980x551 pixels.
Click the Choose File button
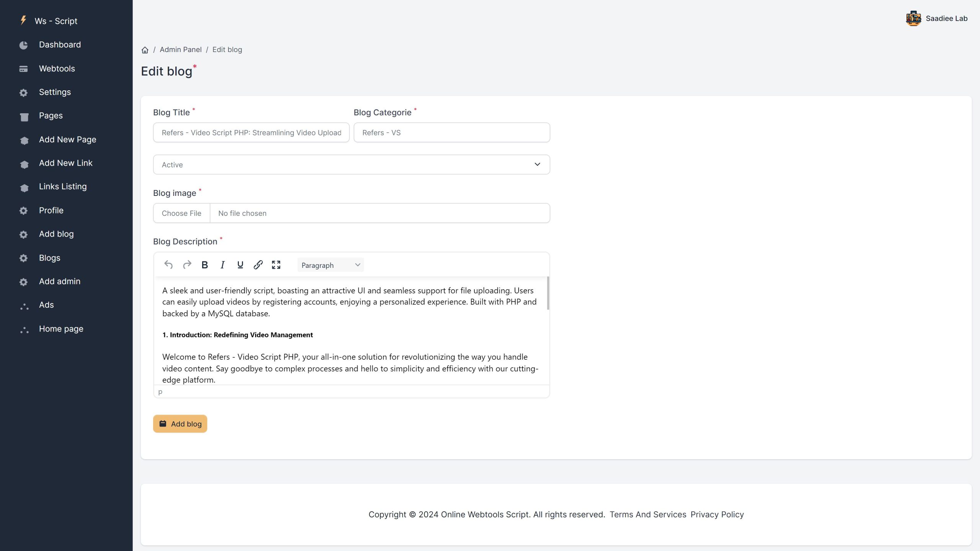point(182,213)
